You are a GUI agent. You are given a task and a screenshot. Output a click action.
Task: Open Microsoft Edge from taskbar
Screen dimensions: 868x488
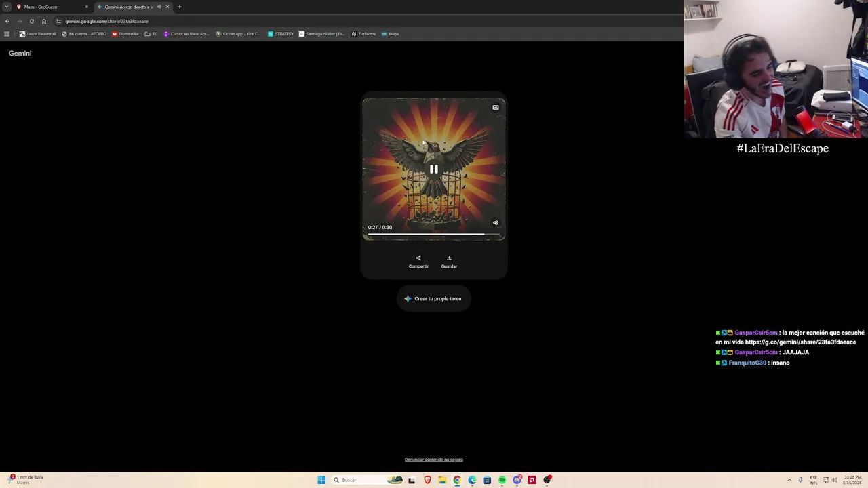472,480
